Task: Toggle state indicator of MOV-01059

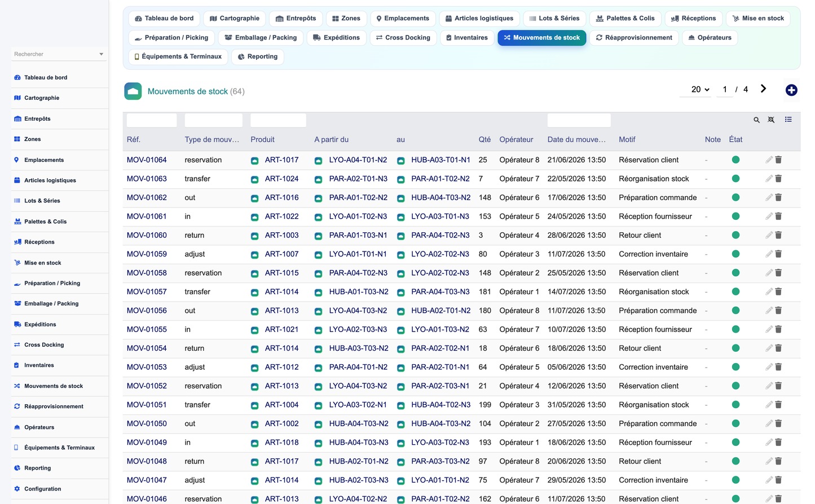Action: pyautogui.click(x=735, y=254)
